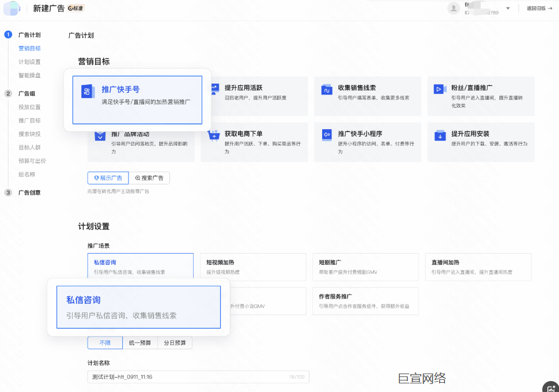Viewport: 559px width, 392px height.
Task: Click the 粉丝/直播推广 video icon
Action: pyautogui.click(x=440, y=89)
